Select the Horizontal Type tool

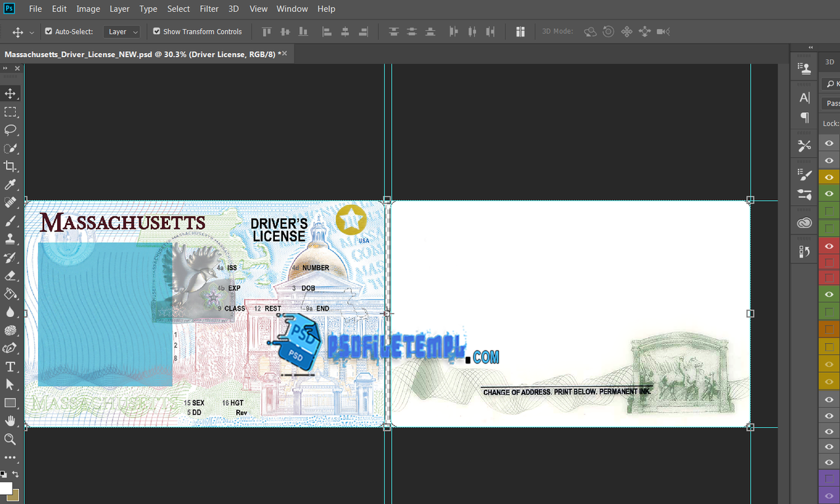(10, 366)
